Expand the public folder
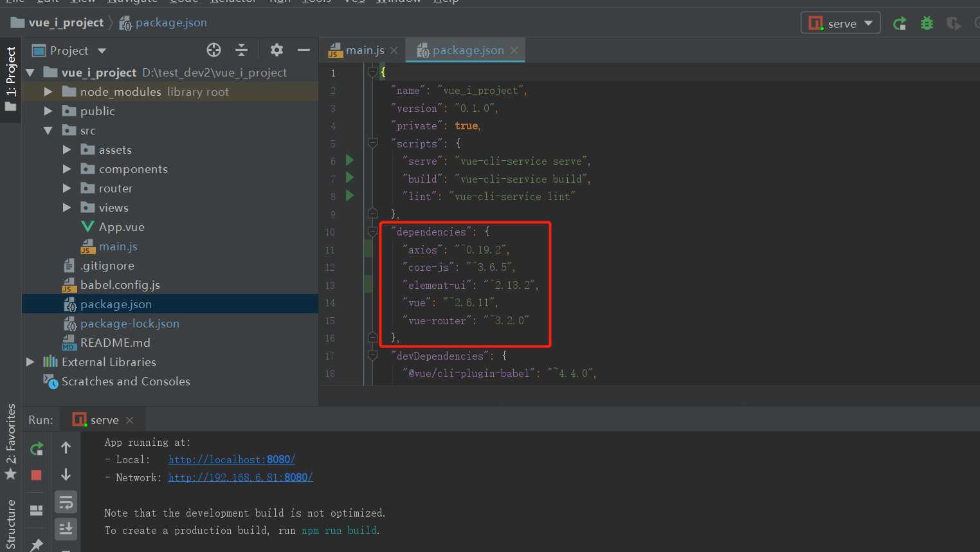This screenshot has height=552, width=980. pyautogui.click(x=48, y=111)
